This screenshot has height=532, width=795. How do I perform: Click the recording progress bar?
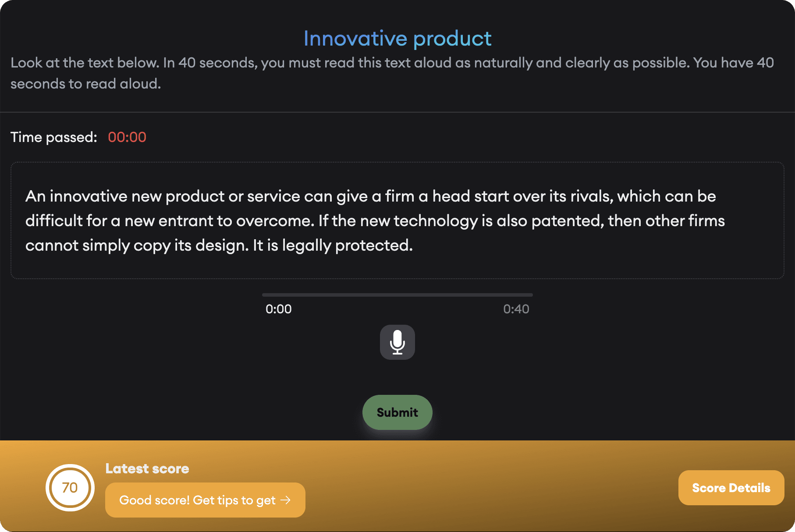pos(397,295)
